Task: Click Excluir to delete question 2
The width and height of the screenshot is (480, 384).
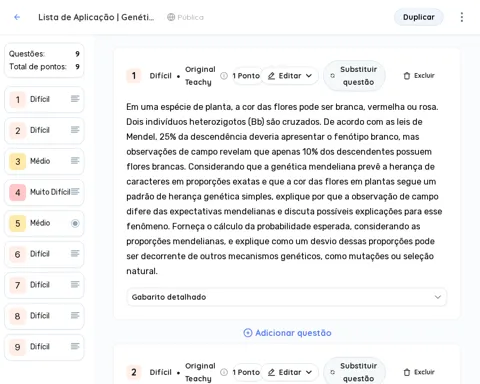Action: click(419, 372)
